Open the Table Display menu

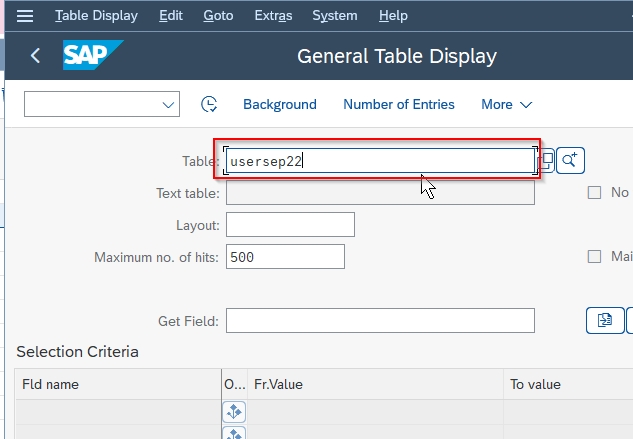point(96,16)
